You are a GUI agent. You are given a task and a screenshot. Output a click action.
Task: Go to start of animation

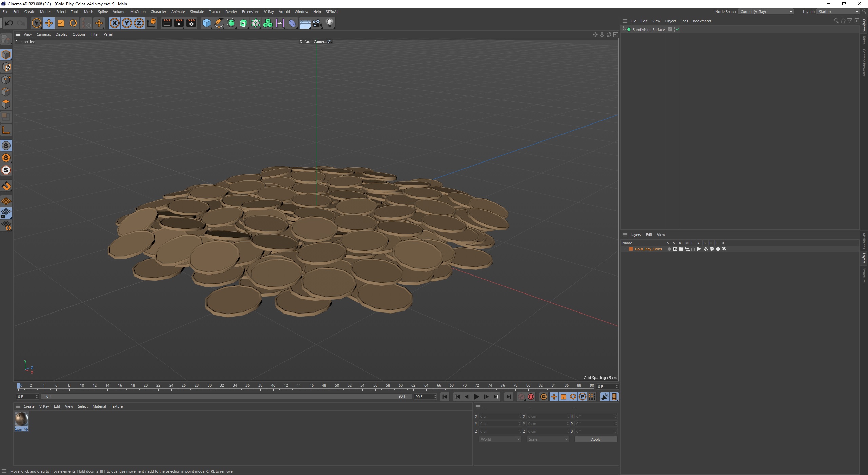(x=445, y=397)
